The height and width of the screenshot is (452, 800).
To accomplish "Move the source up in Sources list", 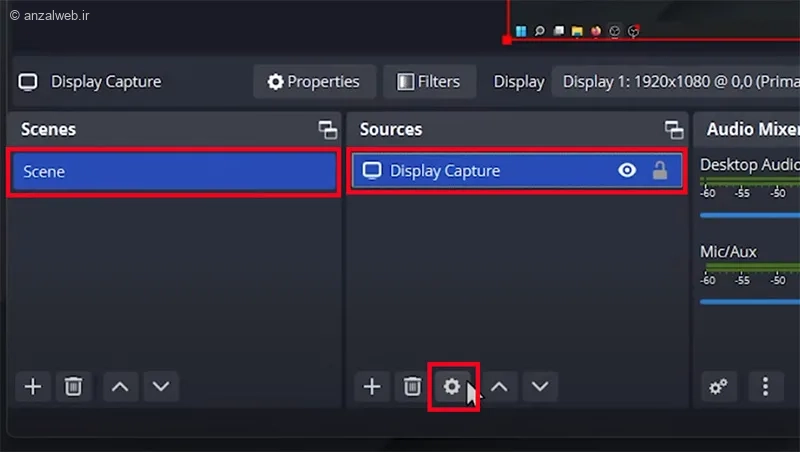I will point(499,387).
